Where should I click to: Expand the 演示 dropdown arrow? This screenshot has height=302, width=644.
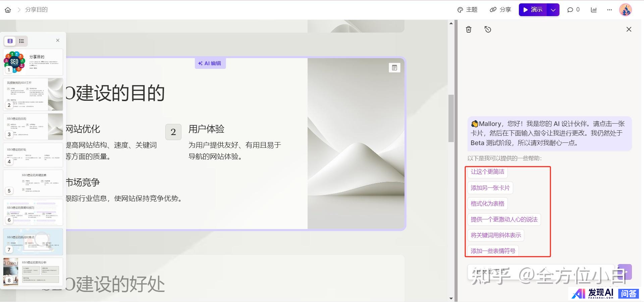(553, 10)
